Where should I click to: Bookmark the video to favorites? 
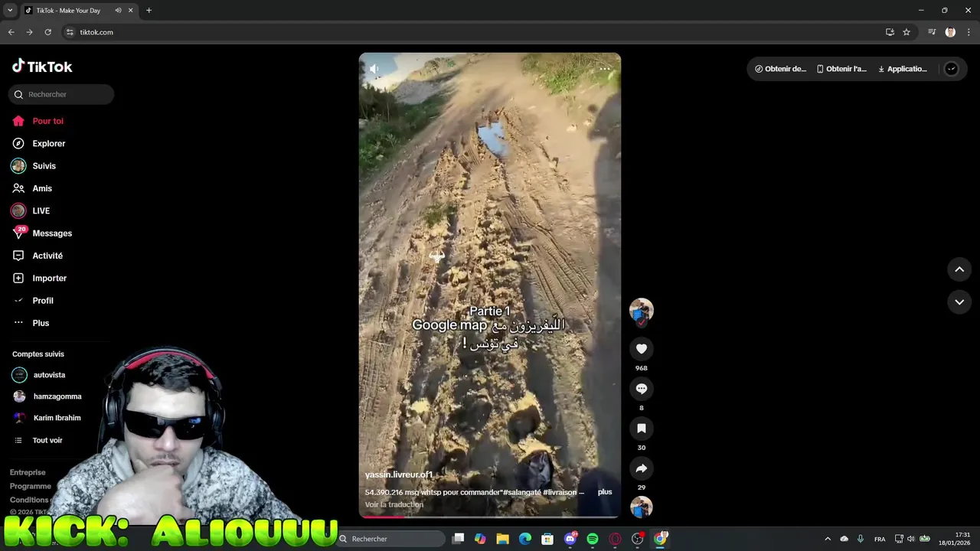[642, 429]
